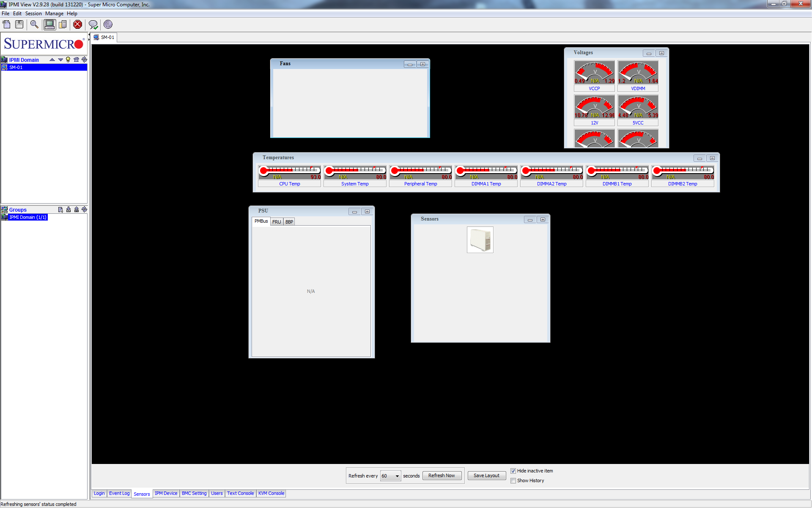The width and height of the screenshot is (812, 508).
Task: Click the red stop X toolbar icon
Action: pyautogui.click(x=77, y=25)
